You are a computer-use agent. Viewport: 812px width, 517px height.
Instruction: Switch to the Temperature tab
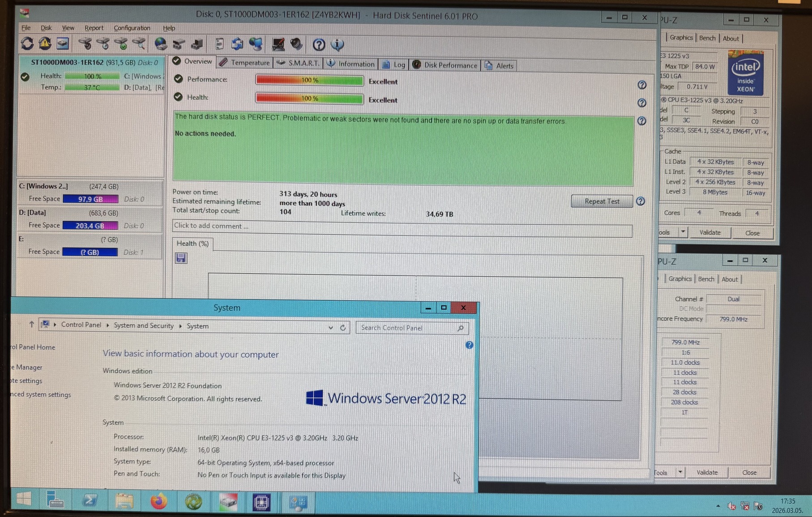(244, 63)
